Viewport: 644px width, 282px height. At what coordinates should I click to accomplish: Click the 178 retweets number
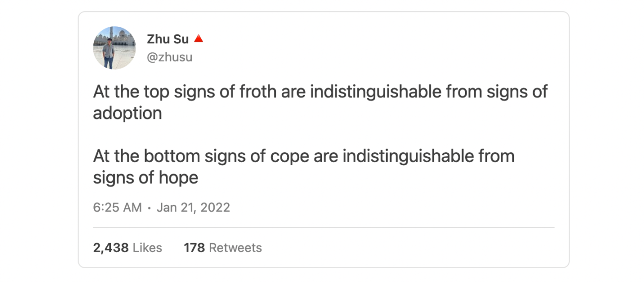tap(194, 248)
